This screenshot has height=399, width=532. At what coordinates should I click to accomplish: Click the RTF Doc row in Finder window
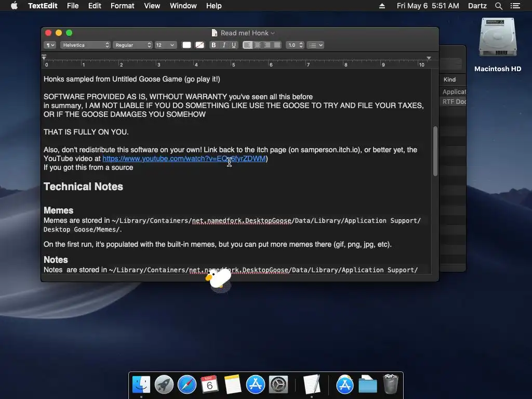pos(454,101)
